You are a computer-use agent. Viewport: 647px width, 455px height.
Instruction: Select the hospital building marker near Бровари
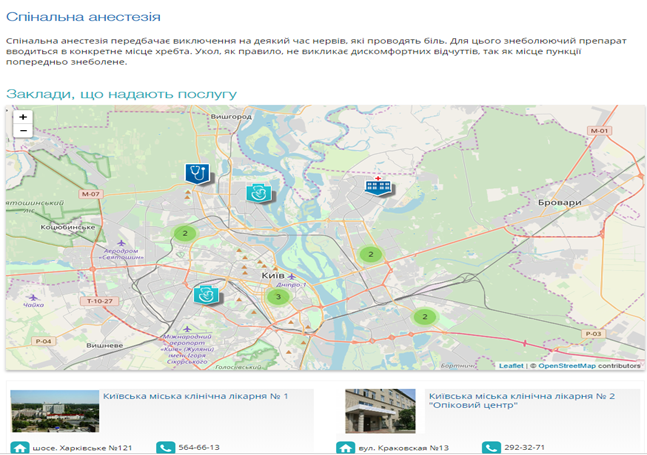coord(378,186)
